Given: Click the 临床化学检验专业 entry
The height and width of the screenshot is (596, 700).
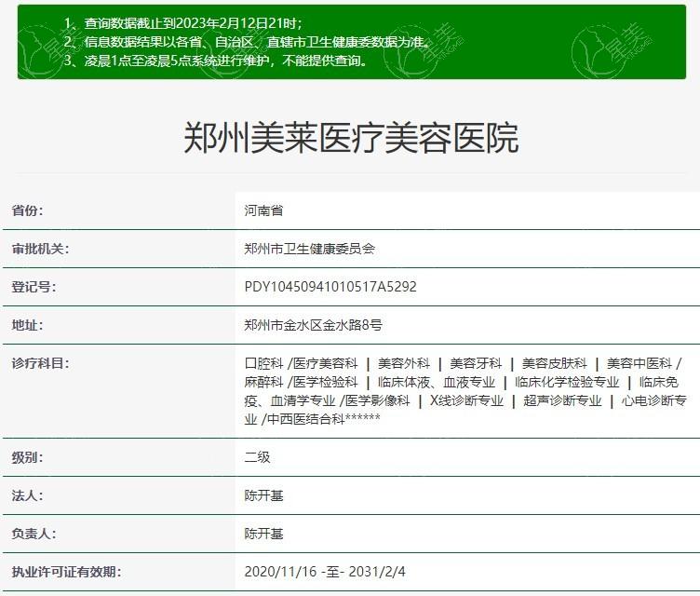Looking at the screenshot, I should click(567, 383).
